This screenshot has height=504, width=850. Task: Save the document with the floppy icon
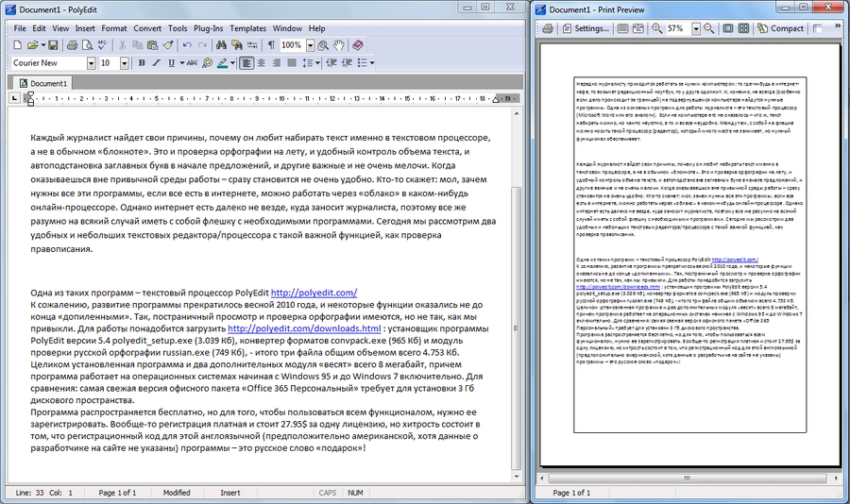(53, 45)
